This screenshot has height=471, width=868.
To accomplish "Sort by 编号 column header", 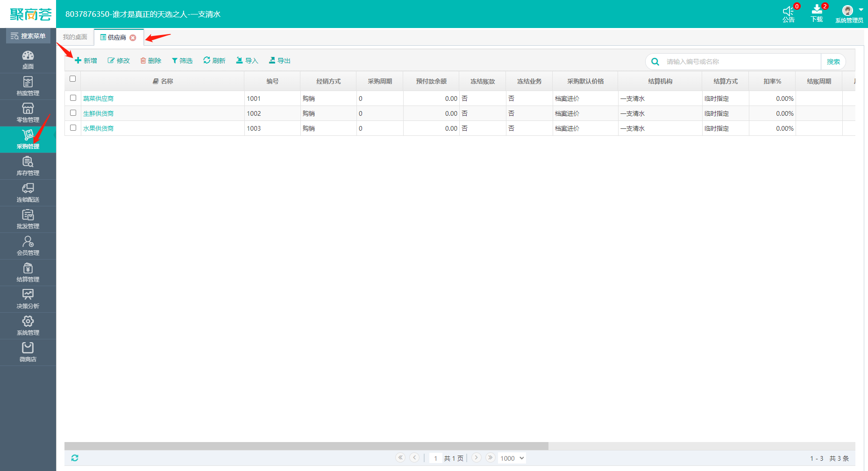I will 272,81.
